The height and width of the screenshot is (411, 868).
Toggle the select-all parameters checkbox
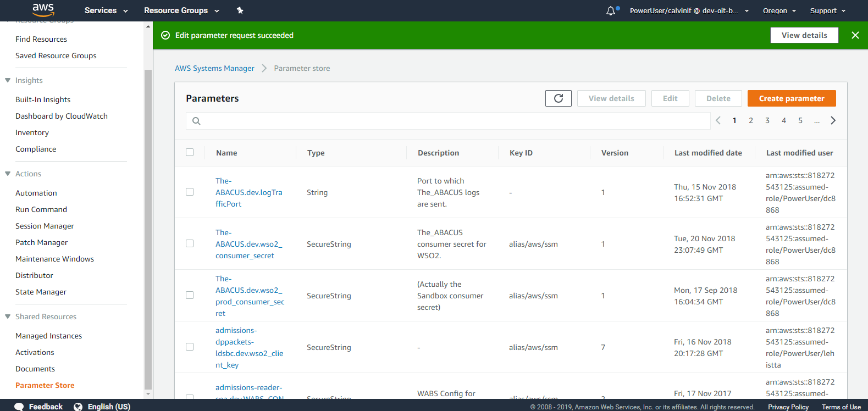(x=190, y=152)
